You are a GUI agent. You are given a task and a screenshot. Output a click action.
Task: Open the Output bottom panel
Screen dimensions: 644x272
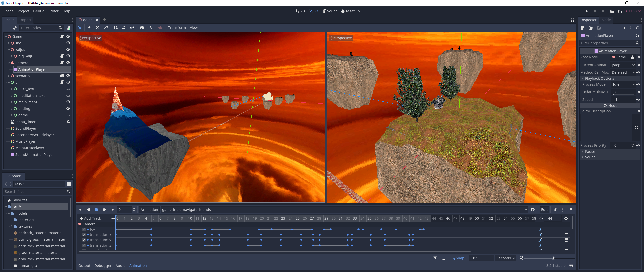pos(84,266)
